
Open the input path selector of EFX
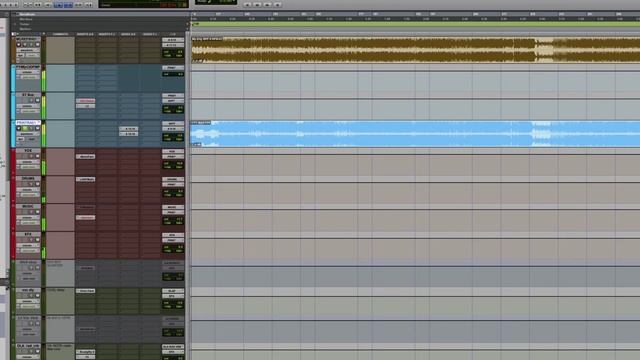tap(173, 235)
